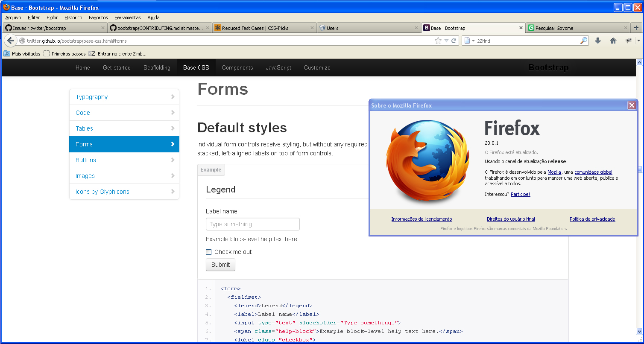The height and width of the screenshot is (344, 644).
Task: Open the Exibir menu
Action: click(52, 17)
